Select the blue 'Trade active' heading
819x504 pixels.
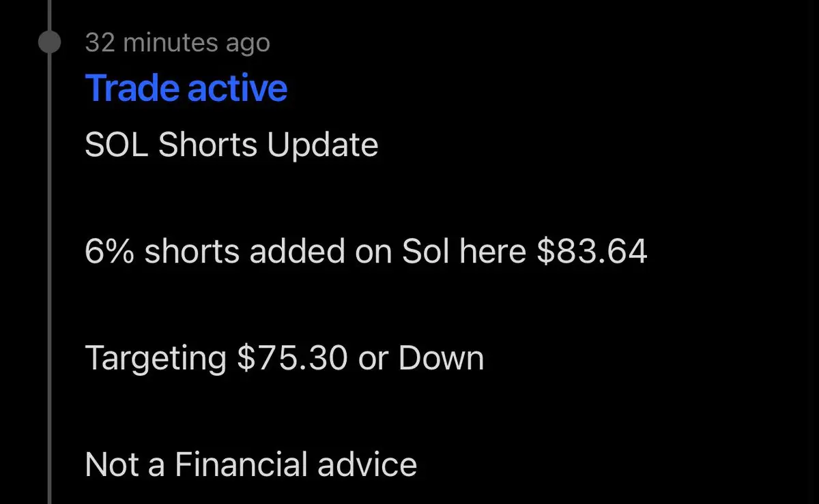pos(186,88)
